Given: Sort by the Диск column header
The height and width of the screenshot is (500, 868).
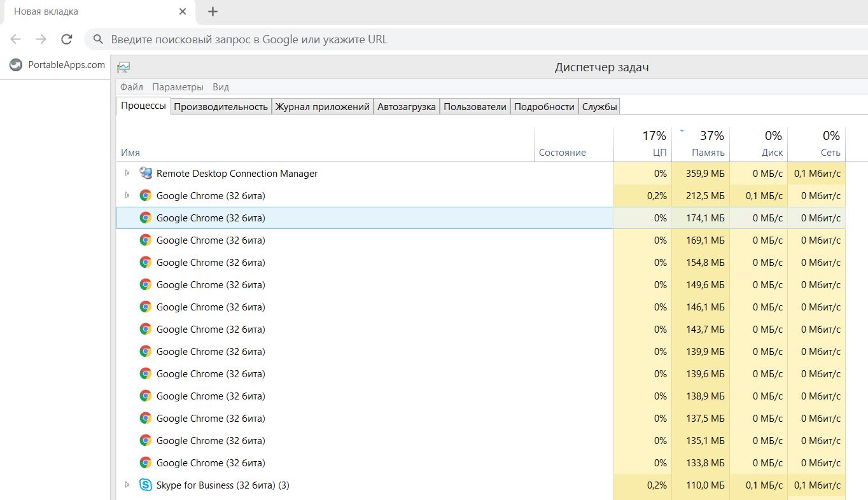Looking at the screenshot, I should pos(759,144).
